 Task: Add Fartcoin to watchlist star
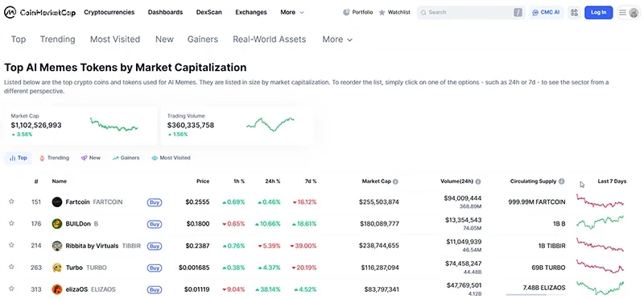pos(11,201)
